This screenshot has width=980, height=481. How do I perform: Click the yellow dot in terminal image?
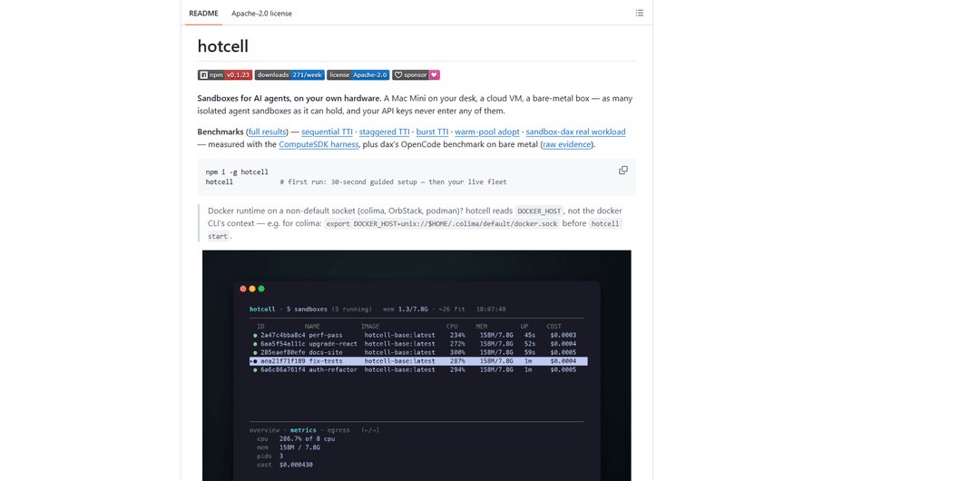point(252,289)
